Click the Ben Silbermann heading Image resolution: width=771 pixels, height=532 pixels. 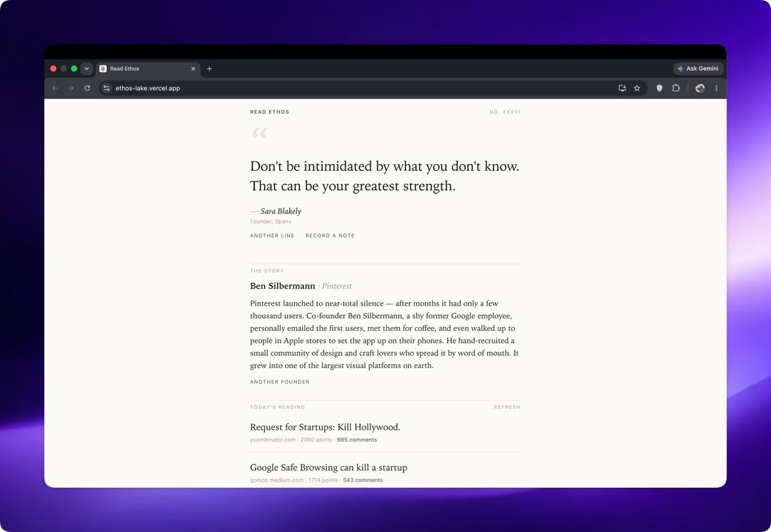283,286
